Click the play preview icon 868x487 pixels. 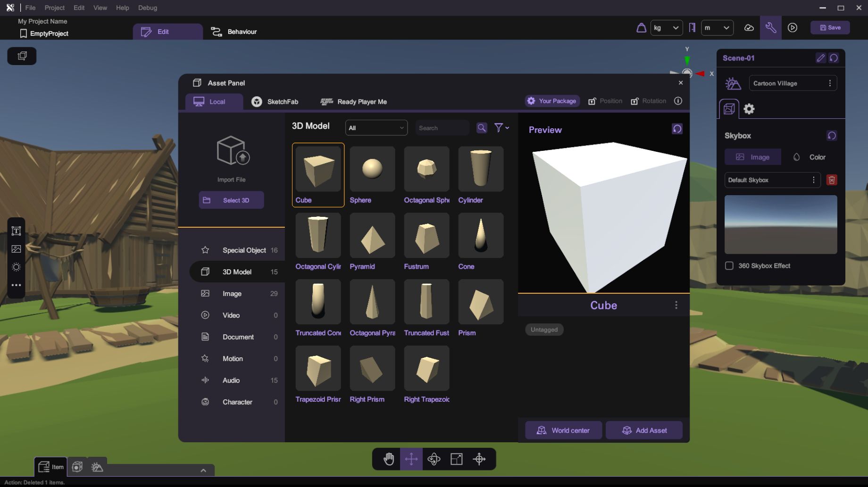tap(793, 28)
